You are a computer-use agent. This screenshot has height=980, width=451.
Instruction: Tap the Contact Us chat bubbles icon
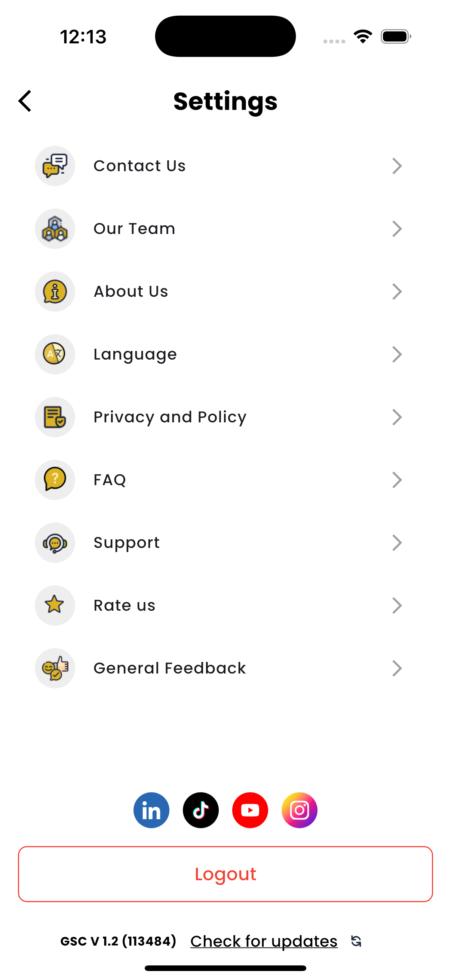click(55, 166)
